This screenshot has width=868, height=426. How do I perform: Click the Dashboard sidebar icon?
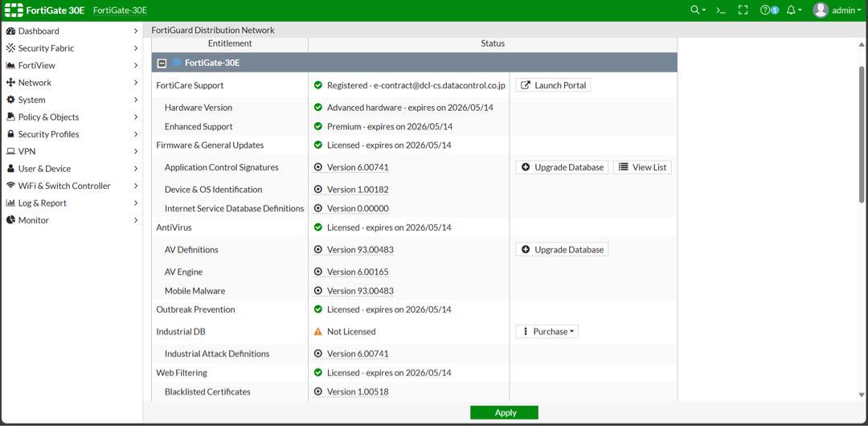(x=10, y=31)
